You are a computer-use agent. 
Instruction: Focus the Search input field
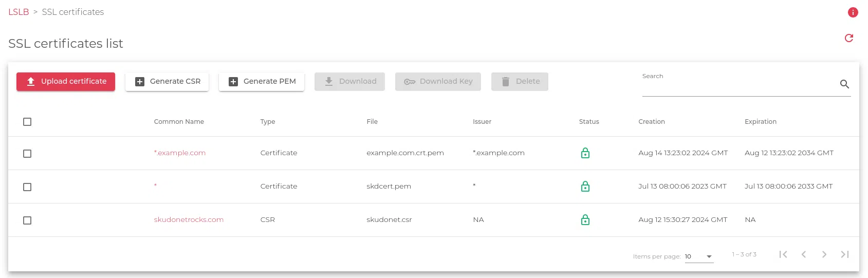(x=738, y=85)
